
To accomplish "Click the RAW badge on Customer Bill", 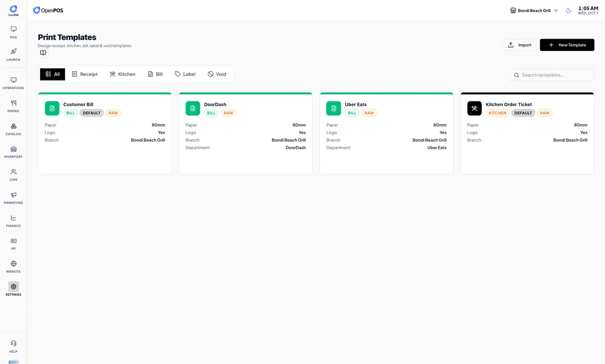I will 113,113.
